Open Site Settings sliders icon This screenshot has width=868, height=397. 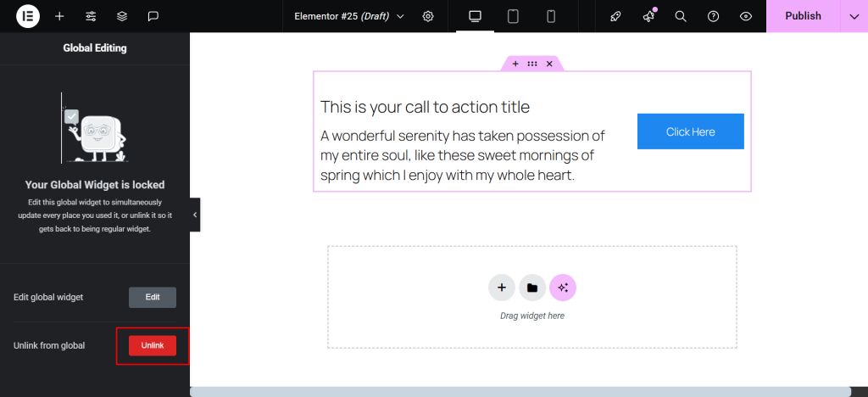(91, 16)
